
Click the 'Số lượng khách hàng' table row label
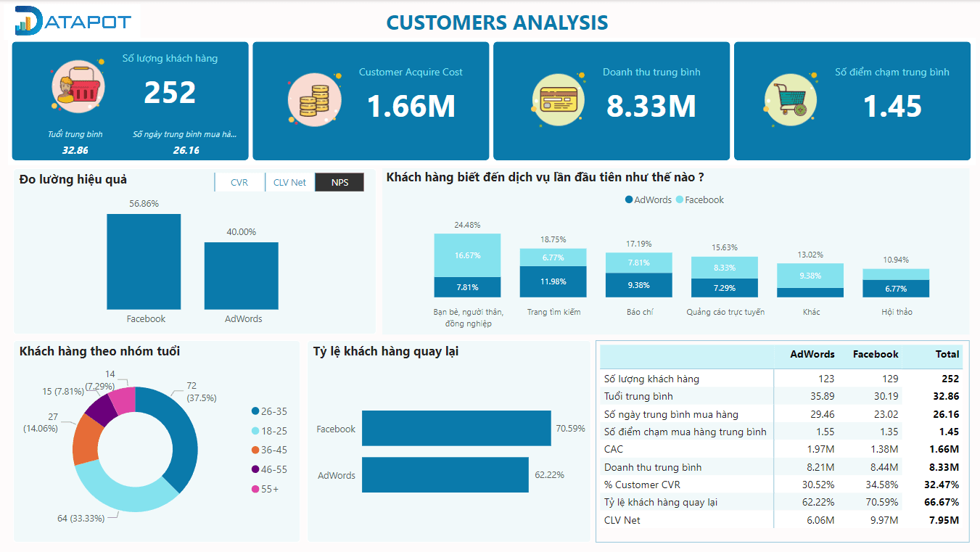(651, 379)
